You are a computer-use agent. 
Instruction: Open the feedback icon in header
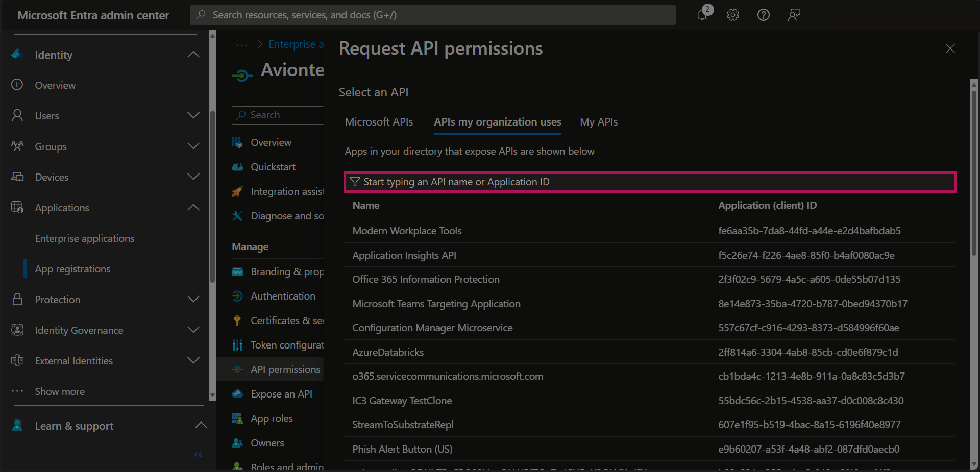(x=794, y=15)
